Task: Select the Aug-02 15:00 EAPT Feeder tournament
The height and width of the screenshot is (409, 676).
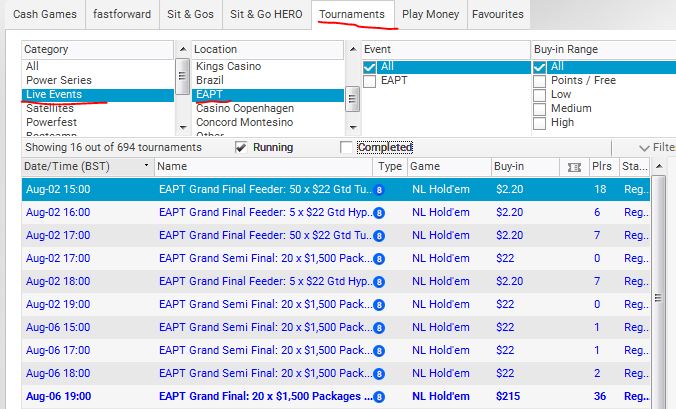Action: 336,189
